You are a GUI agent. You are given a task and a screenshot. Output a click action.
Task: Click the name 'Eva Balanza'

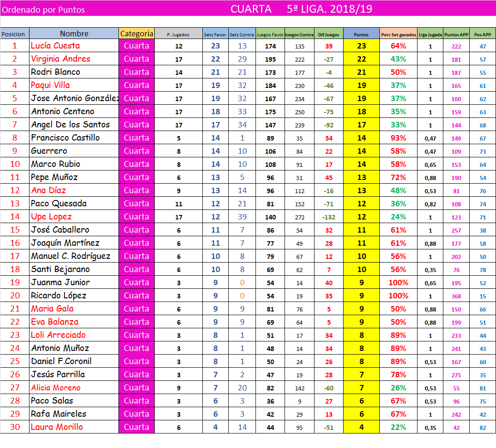click(x=54, y=321)
